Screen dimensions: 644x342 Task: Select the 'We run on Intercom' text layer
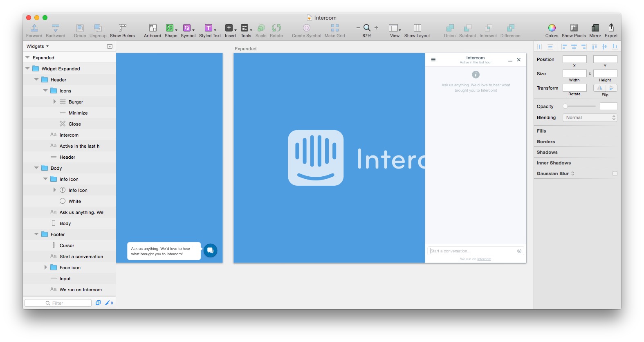(x=70, y=290)
